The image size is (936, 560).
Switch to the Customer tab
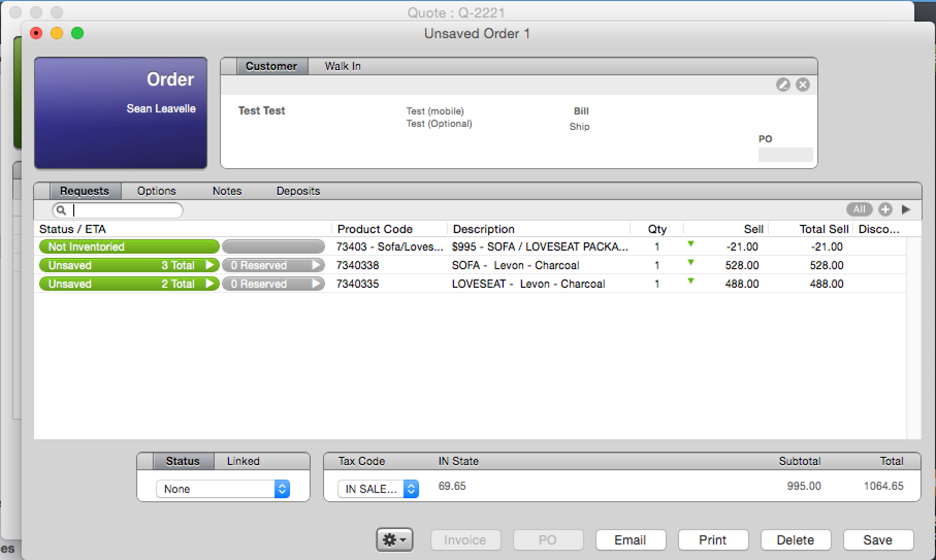click(271, 66)
